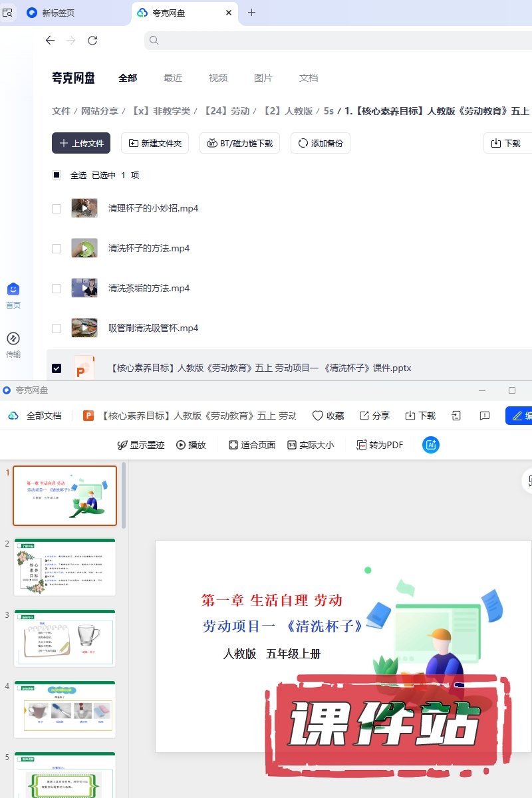This screenshot has height=798, width=532.
Task: Uncheck the selected pptx file checkbox
Action: tap(57, 368)
